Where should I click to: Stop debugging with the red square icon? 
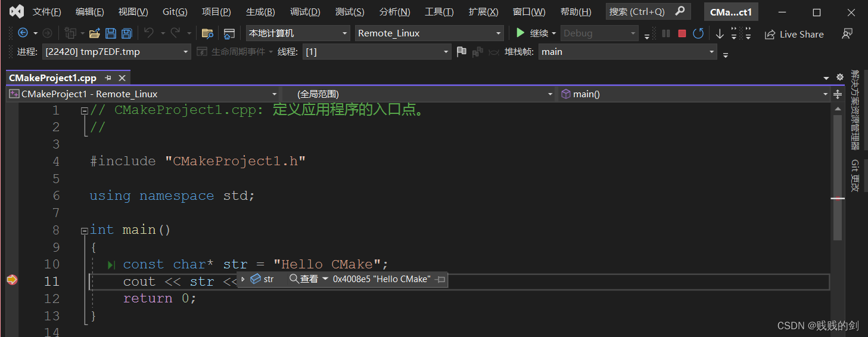682,33
